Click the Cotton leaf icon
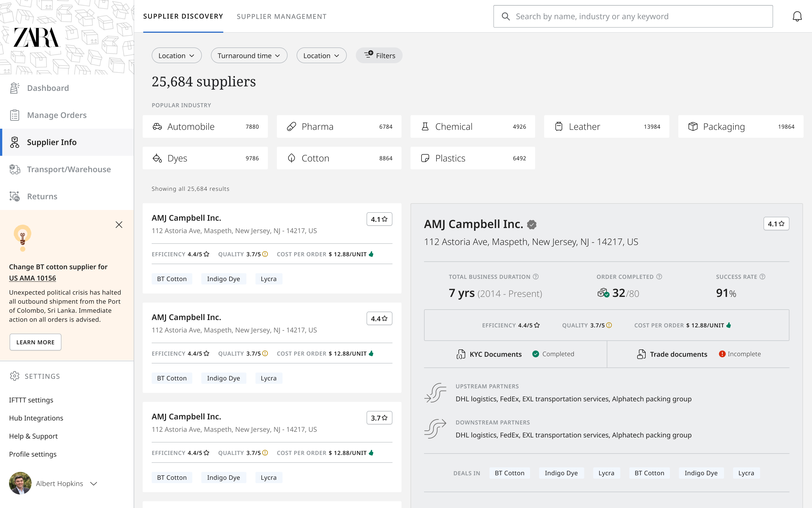The height and width of the screenshot is (508, 812). pos(291,158)
